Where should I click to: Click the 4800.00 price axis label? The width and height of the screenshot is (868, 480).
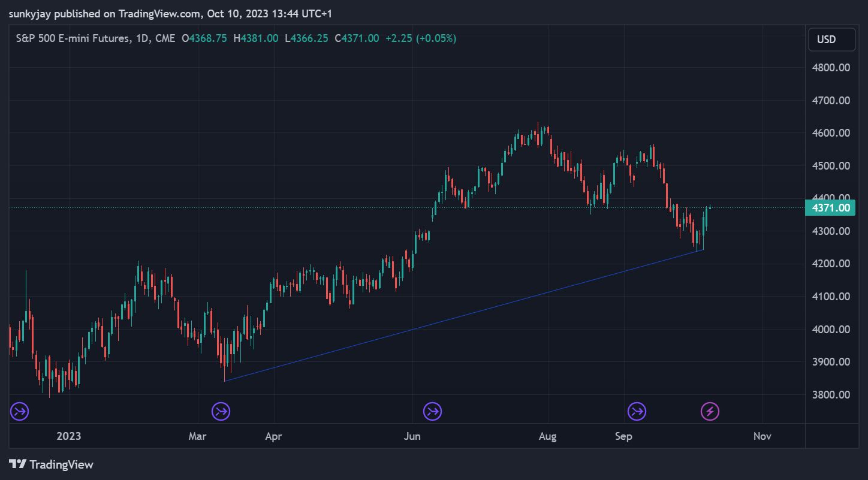[x=830, y=68]
